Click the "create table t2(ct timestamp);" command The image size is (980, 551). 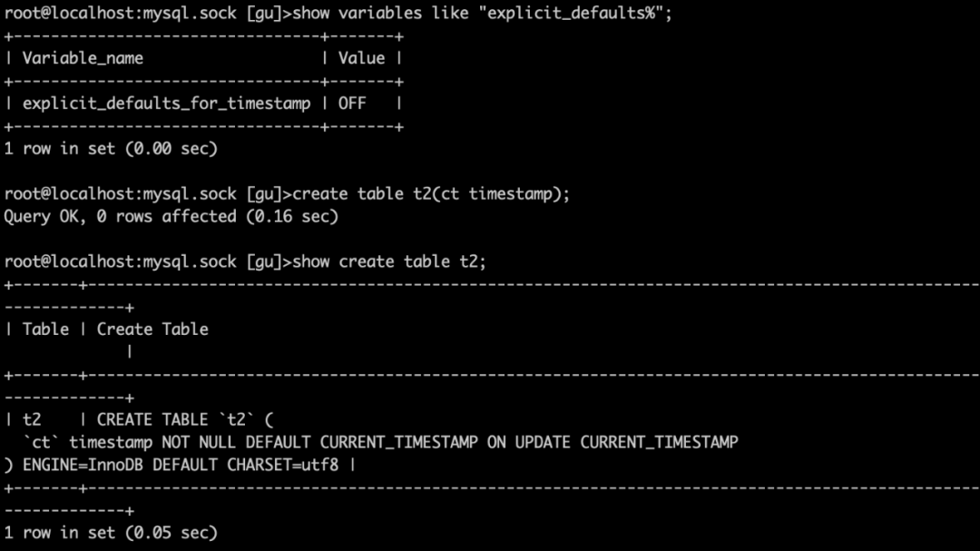431,193
